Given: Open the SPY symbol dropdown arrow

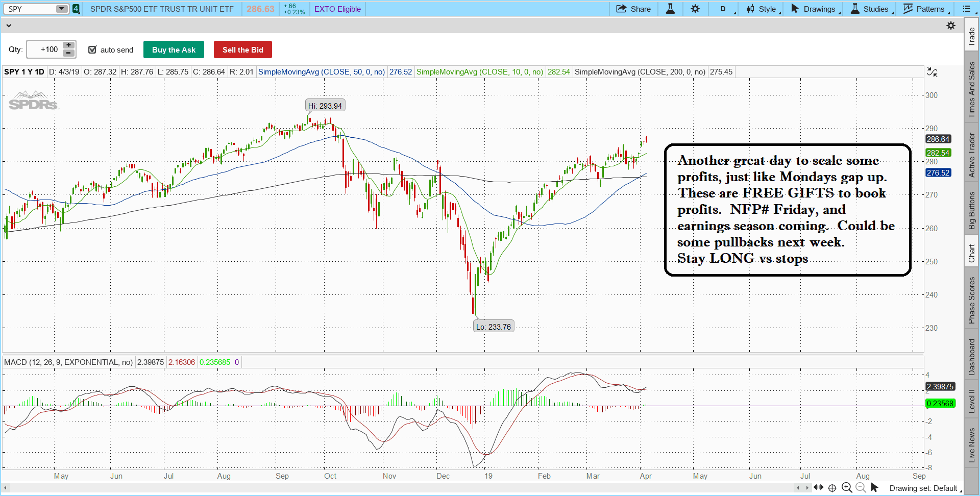Looking at the screenshot, I should point(61,9).
